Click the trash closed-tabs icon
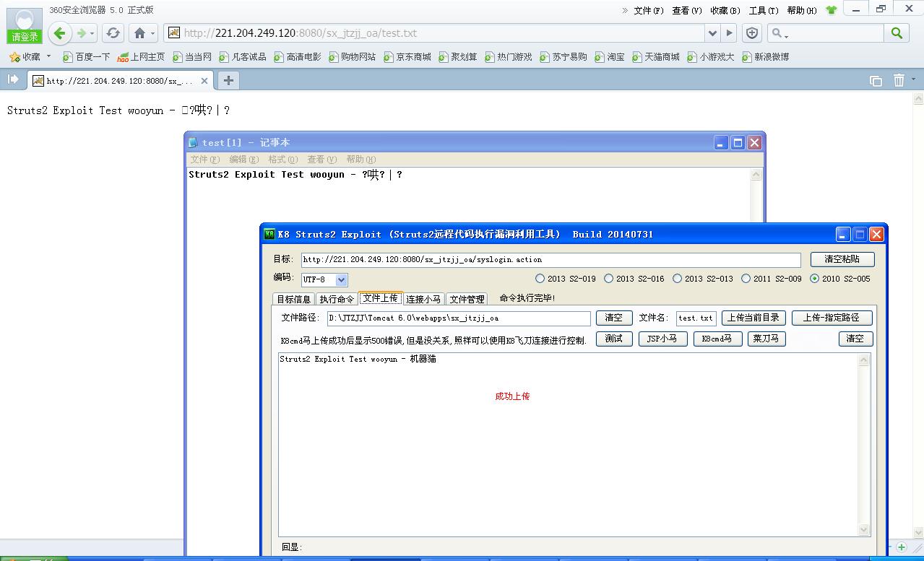924x561 pixels. (899, 80)
